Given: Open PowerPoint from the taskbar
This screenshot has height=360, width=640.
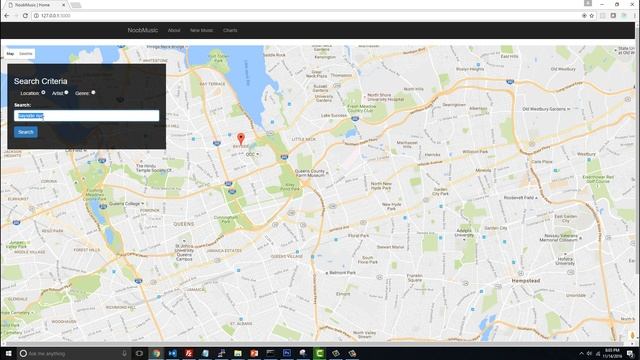Looking at the screenshot, I should pyautogui.click(x=254, y=353).
